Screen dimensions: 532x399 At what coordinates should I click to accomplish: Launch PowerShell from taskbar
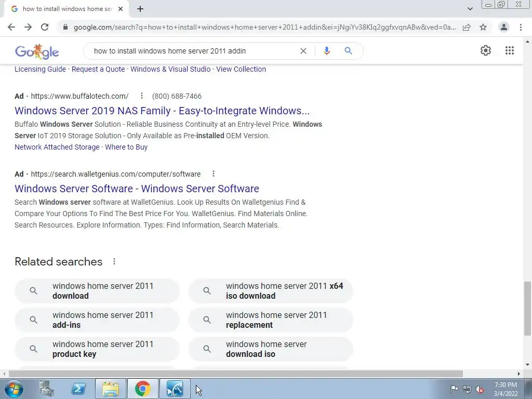pyautogui.click(x=78, y=389)
